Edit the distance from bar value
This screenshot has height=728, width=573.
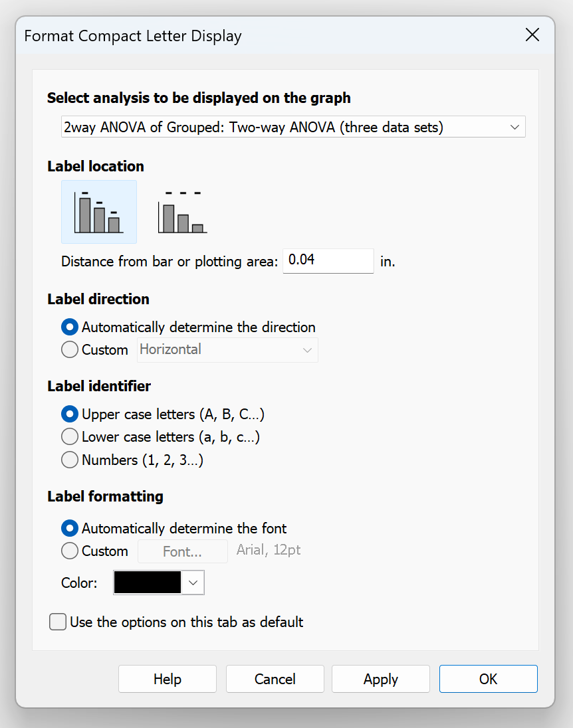tap(327, 261)
